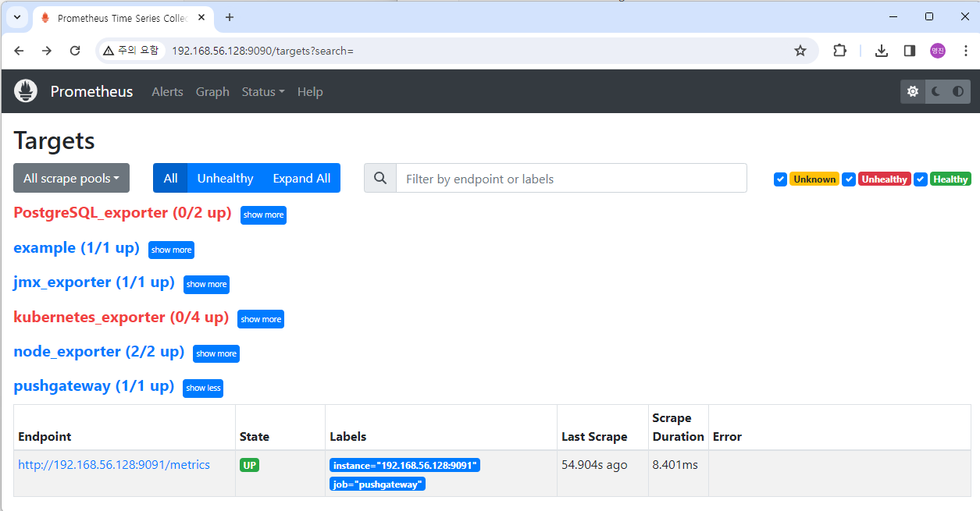Click the security warning triangle in address bar

[109, 51]
